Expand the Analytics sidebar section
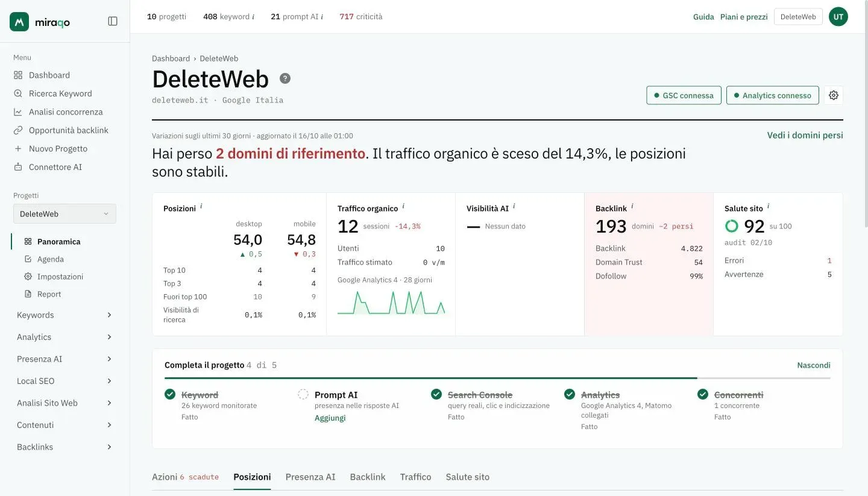Screen dimensions: 868x496 coord(64,337)
